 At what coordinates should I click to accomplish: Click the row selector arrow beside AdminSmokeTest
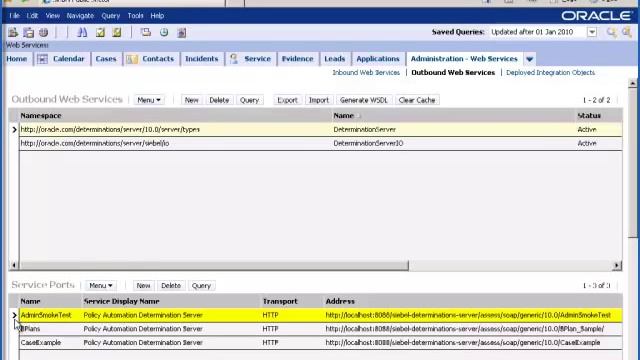(x=14, y=315)
